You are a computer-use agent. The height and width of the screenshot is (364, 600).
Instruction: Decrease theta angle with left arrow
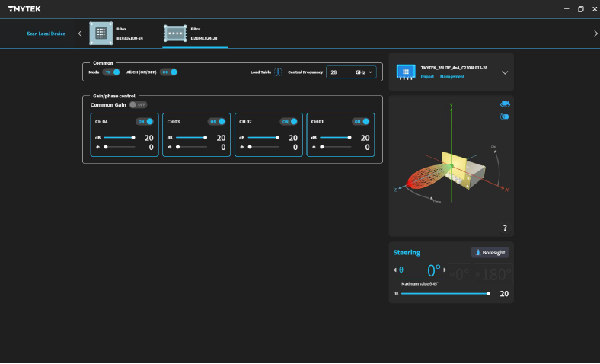coord(394,270)
